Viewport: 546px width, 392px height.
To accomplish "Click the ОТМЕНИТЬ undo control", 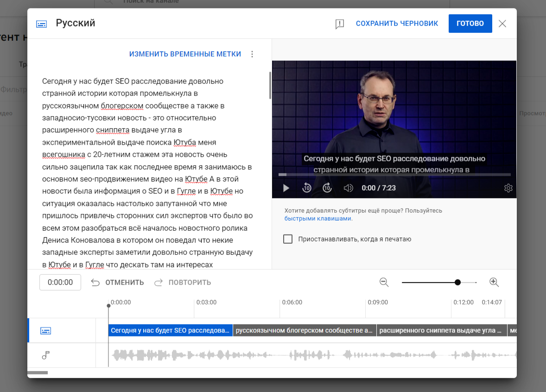I will click(x=117, y=282).
